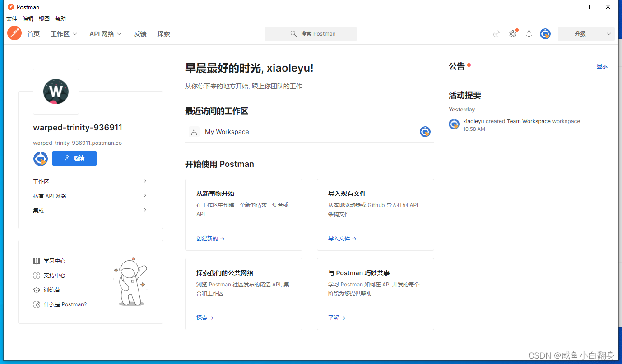Viewport: 622px width, 364px height.
Task: Open the notifications bell
Action: (529, 34)
